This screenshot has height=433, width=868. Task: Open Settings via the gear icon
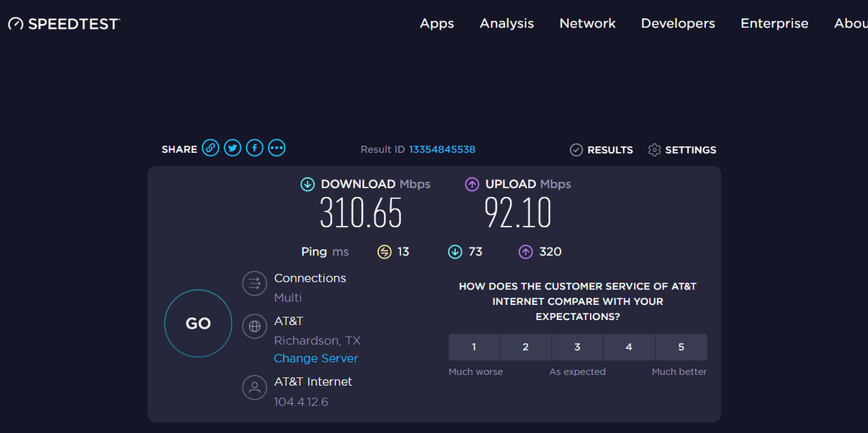(655, 150)
